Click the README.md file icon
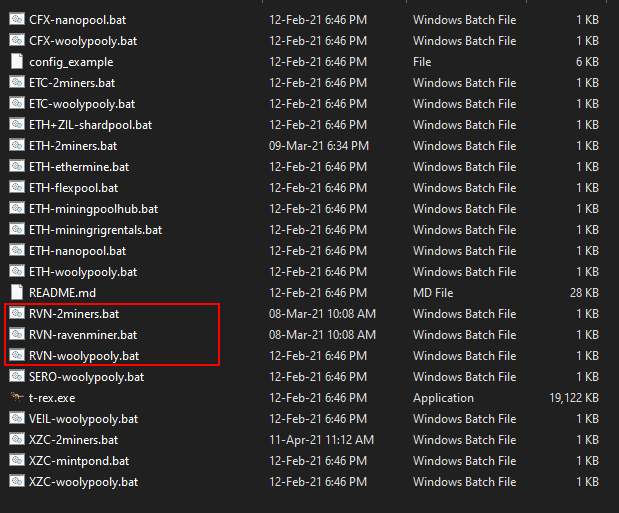 coord(17,293)
